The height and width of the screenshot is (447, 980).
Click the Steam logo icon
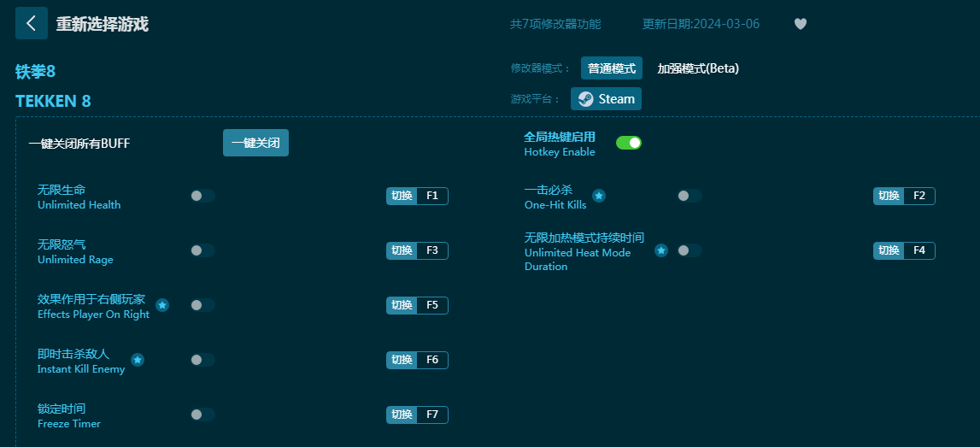[585, 99]
